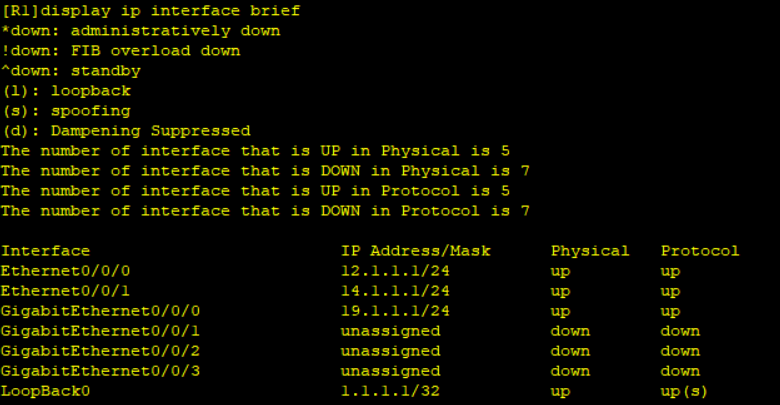Click the Protocol column header
This screenshot has width=780, height=405.
click(x=700, y=251)
